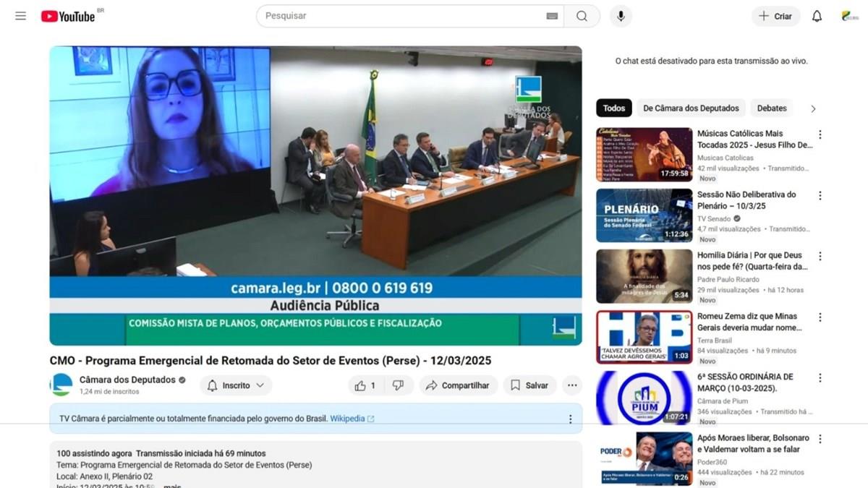Image resolution: width=868 pixels, height=488 pixels.
Task: Open the Wikipedia link
Action: click(352, 419)
